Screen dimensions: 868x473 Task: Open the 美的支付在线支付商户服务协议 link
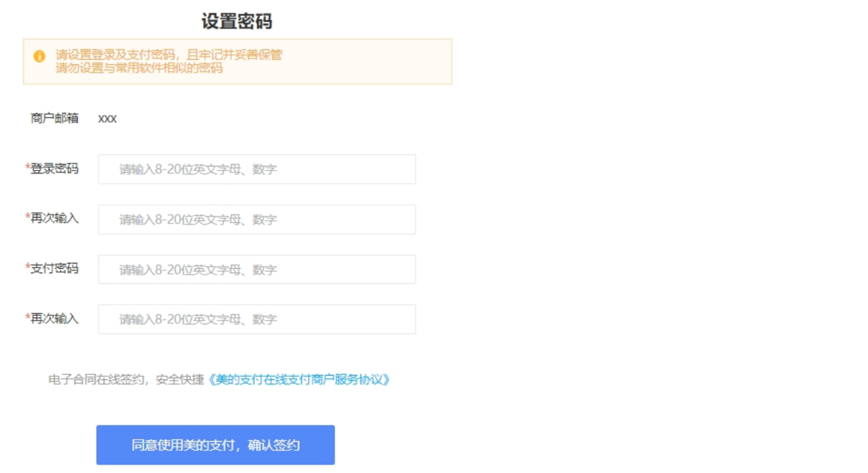[299, 380]
